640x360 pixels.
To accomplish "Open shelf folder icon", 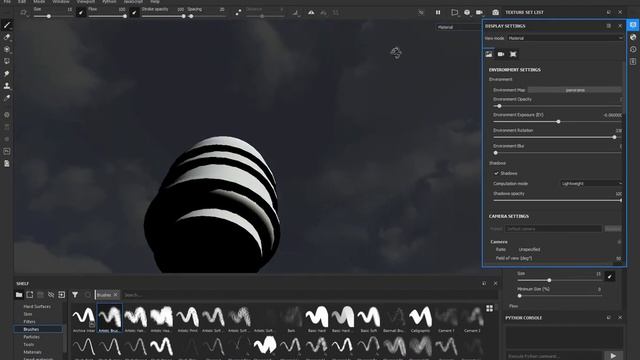I will 19,295.
